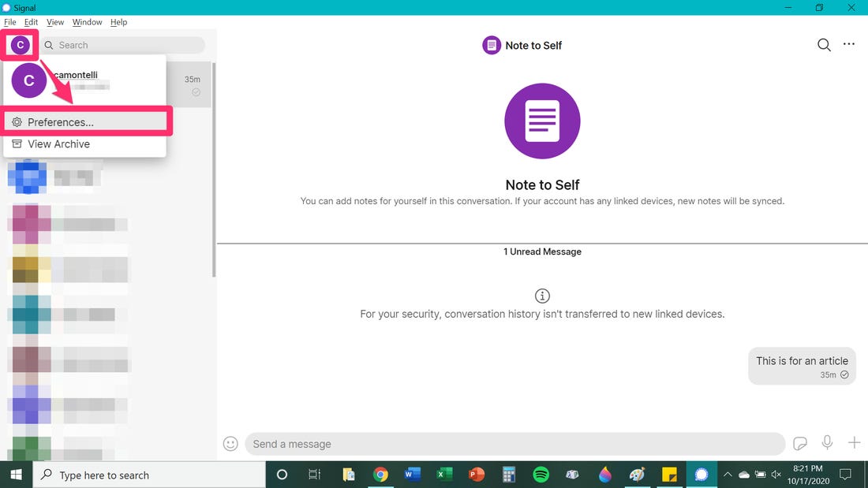Open the Help menu
The height and width of the screenshot is (488, 868).
[118, 22]
